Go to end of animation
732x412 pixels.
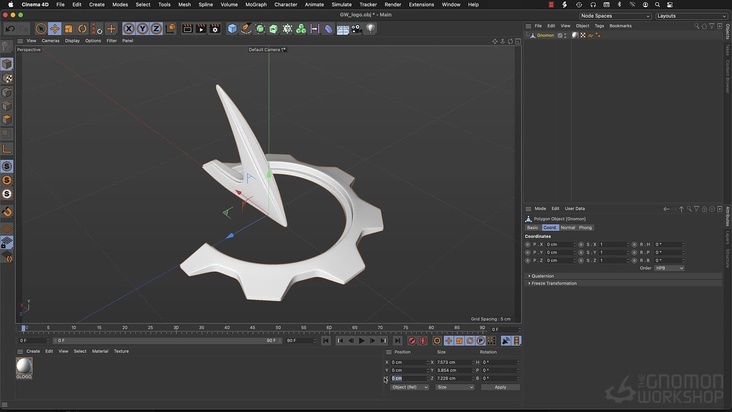click(397, 341)
